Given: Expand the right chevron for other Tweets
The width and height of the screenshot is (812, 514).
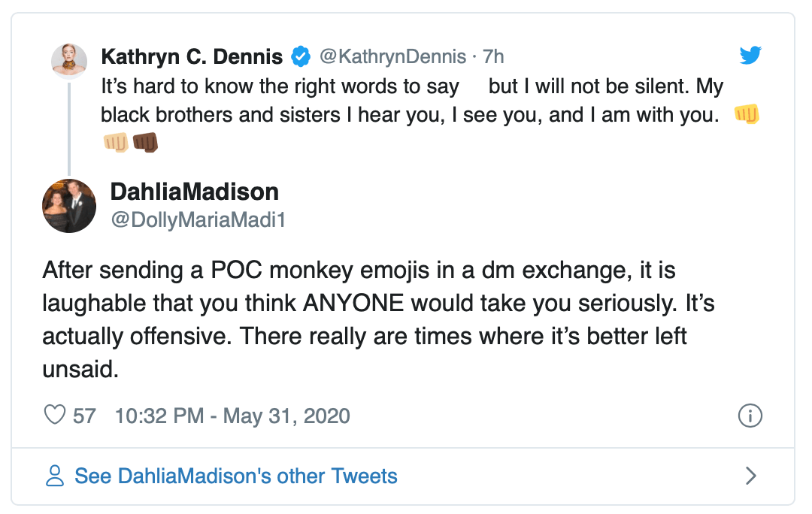Looking at the screenshot, I should pos(750,476).
